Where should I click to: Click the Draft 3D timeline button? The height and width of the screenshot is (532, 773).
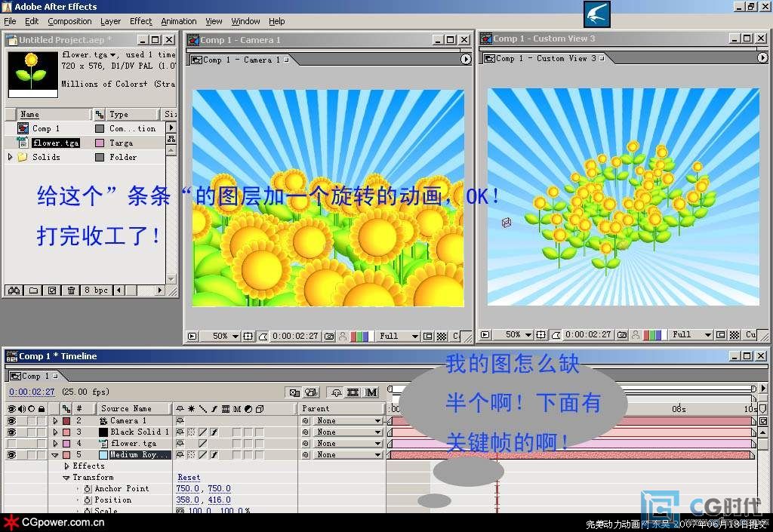[x=310, y=392]
